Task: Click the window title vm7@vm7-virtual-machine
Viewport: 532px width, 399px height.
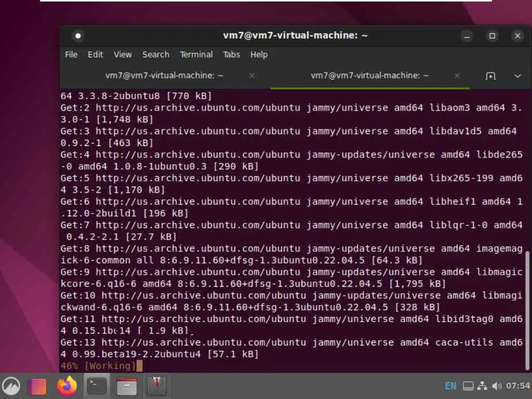Action: [295, 35]
